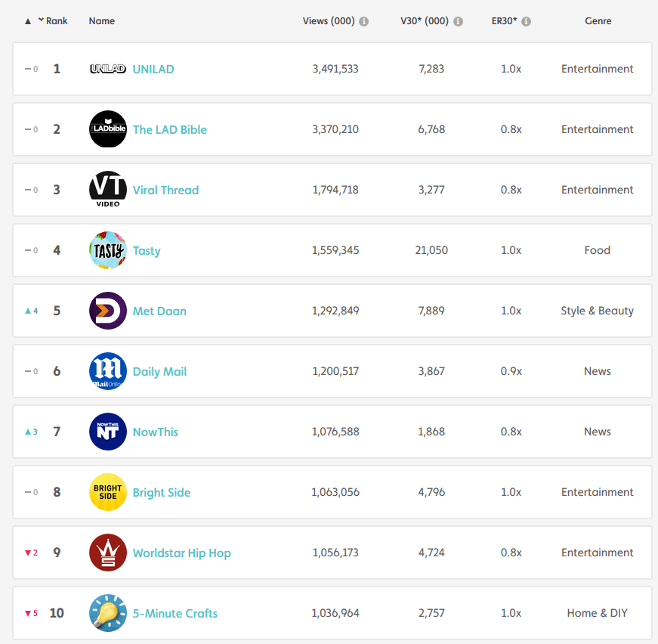Click the Met Daan purple logo
This screenshot has height=644, width=658.
[107, 311]
